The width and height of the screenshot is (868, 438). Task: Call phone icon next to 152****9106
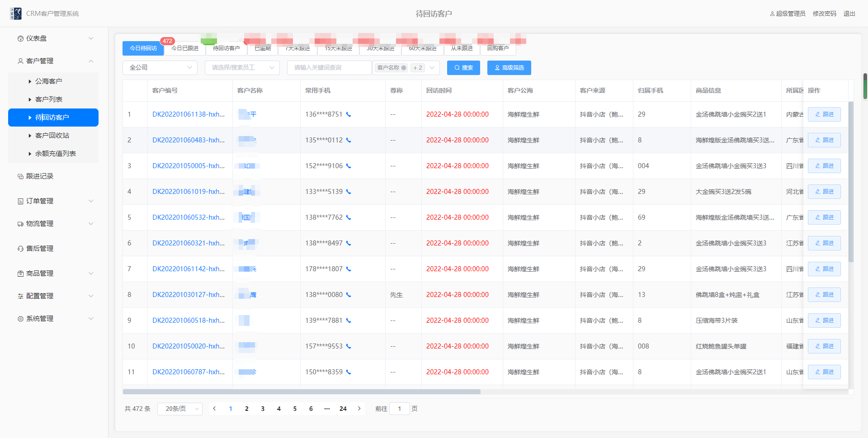point(349,166)
